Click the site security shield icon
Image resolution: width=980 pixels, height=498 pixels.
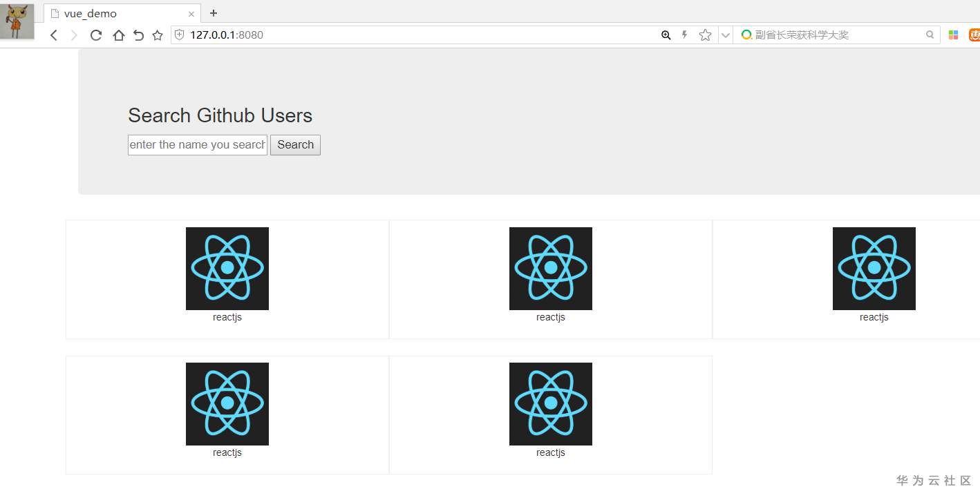180,35
